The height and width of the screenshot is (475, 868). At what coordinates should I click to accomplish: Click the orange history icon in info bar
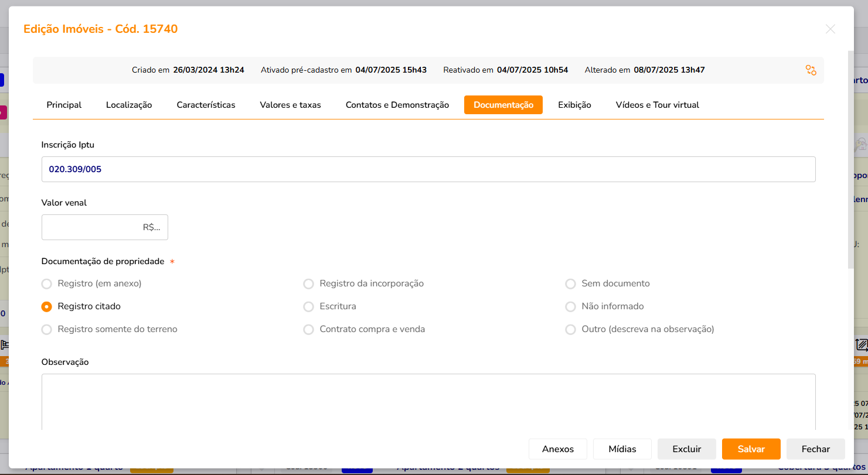click(x=811, y=70)
